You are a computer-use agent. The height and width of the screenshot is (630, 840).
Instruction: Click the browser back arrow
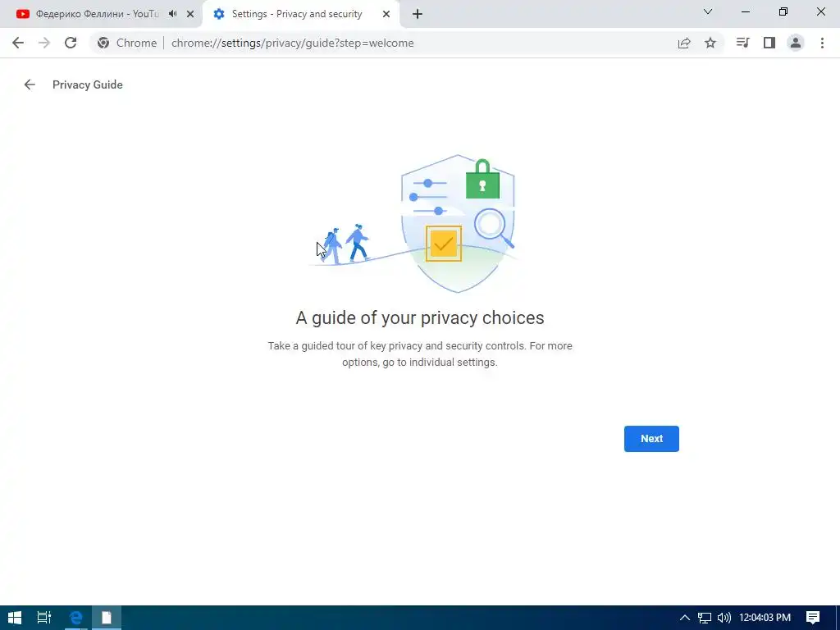pyautogui.click(x=18, y=43)
